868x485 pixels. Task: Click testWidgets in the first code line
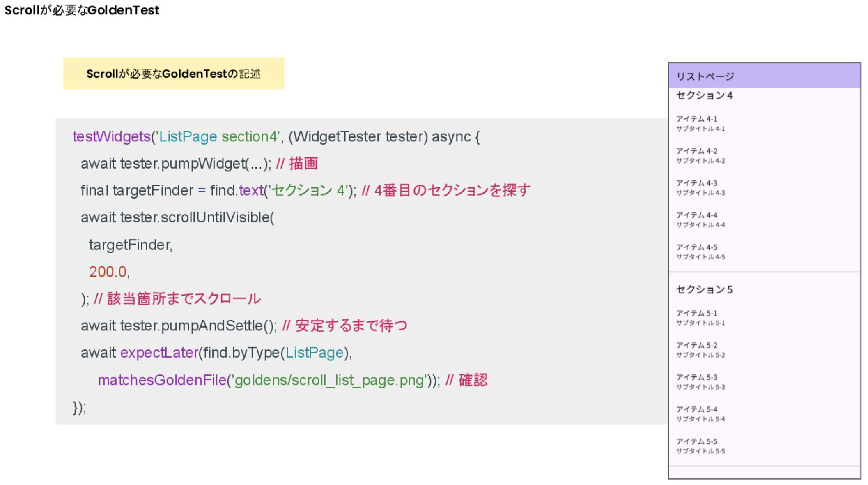pyautogui.click(x=111, y=136)
